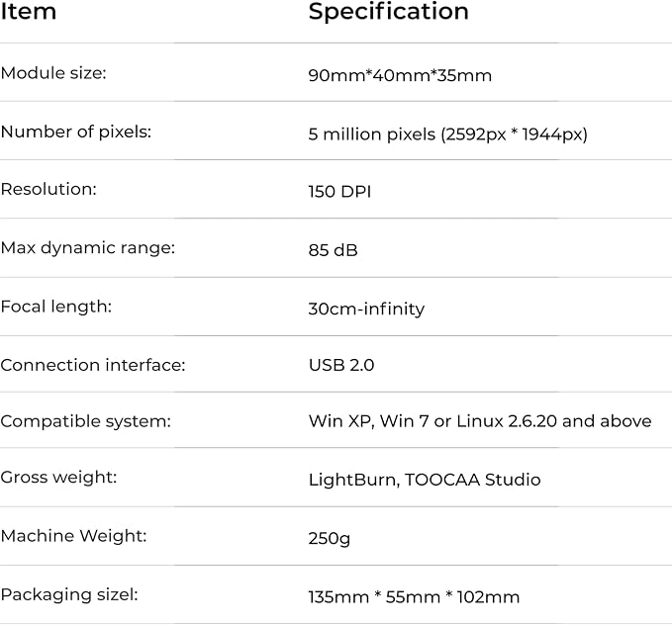Select the Compatible system label
672x625 pixels.
coord(86,421)
